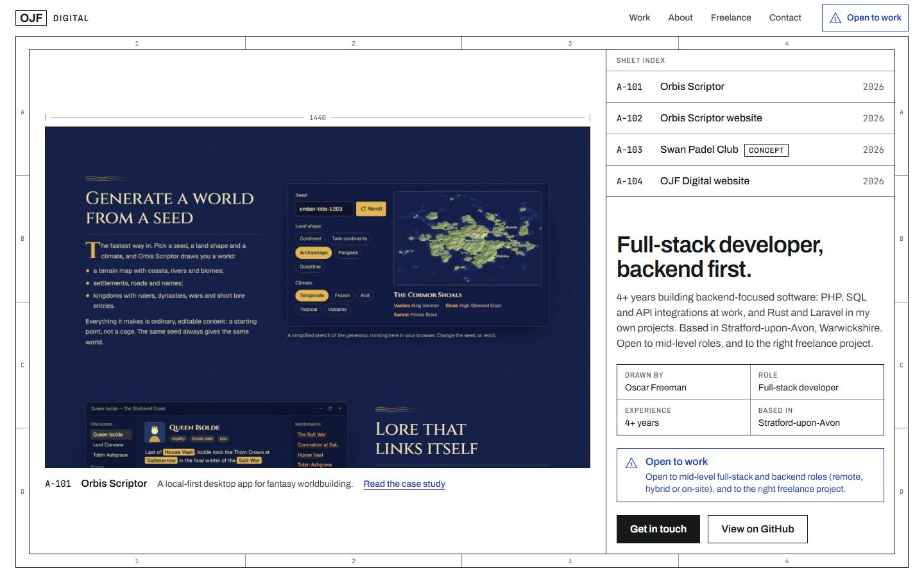Click the warning triangle icon in status box
Viewport: 924px width, 578px height.
click(631, 463)
